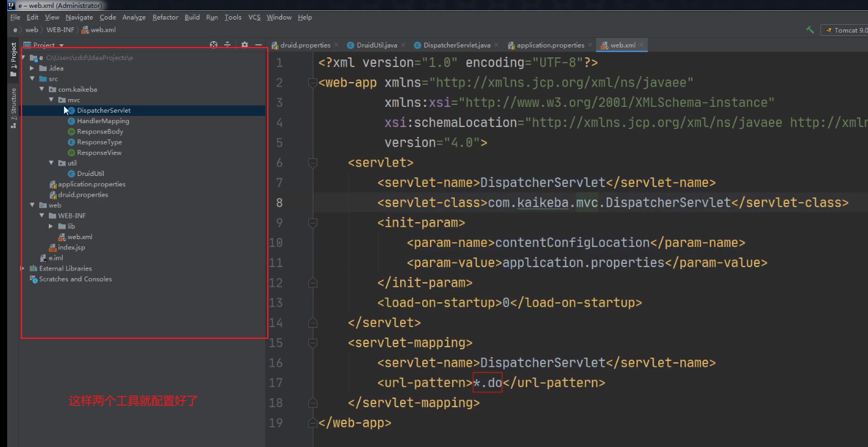This screenshot has width=868, height=447.
Task: Close the application.properties editor tab
Action: pos(590,46)
